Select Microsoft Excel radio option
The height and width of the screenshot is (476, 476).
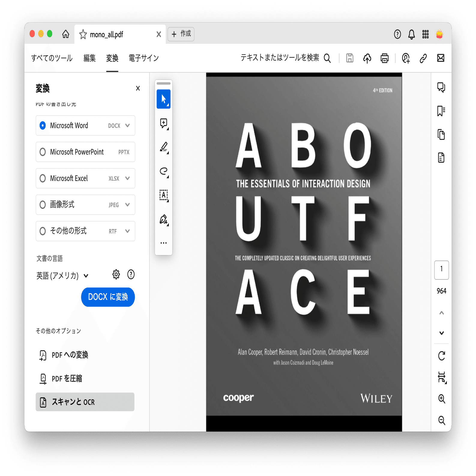coord(43,178)
